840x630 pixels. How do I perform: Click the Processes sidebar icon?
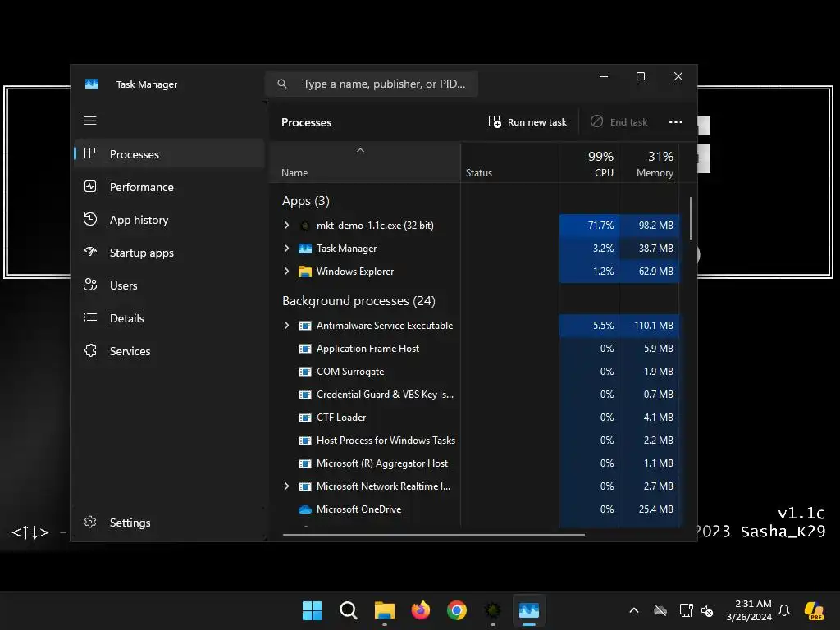click(x=90, y=153)
